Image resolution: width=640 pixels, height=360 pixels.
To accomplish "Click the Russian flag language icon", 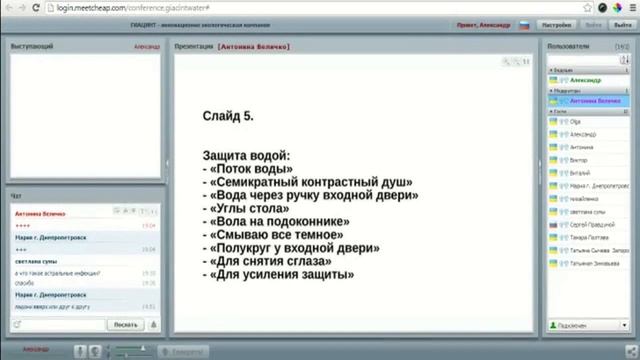I will [x=524, y=25].
